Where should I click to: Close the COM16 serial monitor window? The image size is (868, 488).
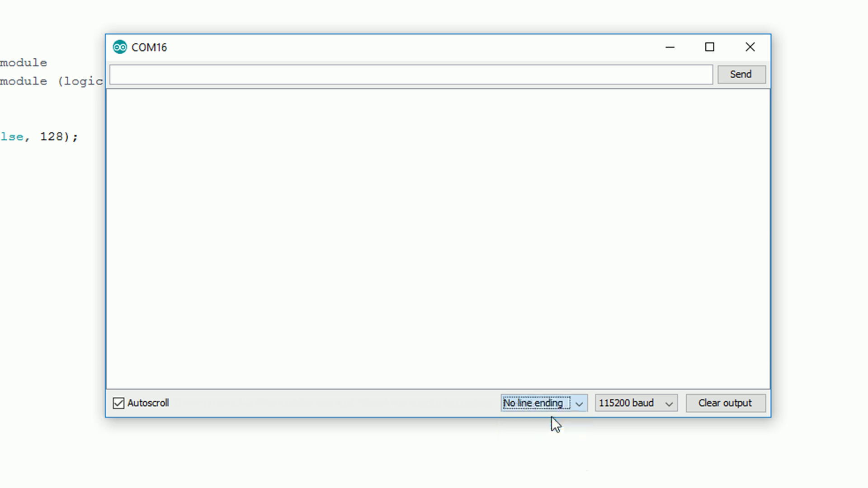tap(750, 47)
